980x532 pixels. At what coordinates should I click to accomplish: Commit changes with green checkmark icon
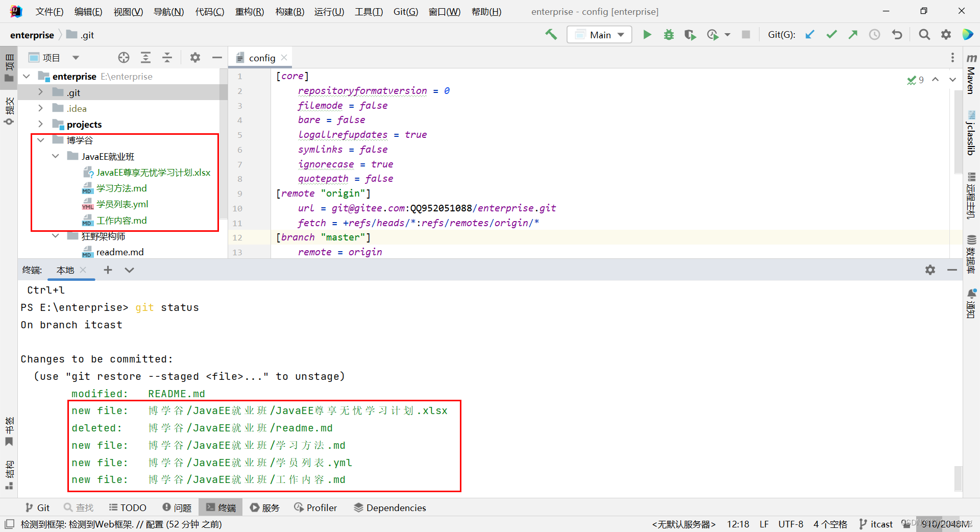[831, 35]
